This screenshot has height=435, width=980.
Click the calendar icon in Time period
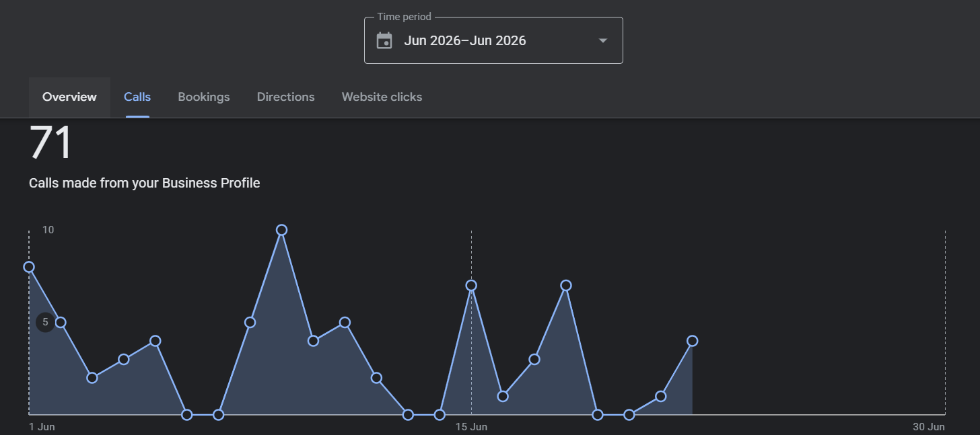point(384,40)
